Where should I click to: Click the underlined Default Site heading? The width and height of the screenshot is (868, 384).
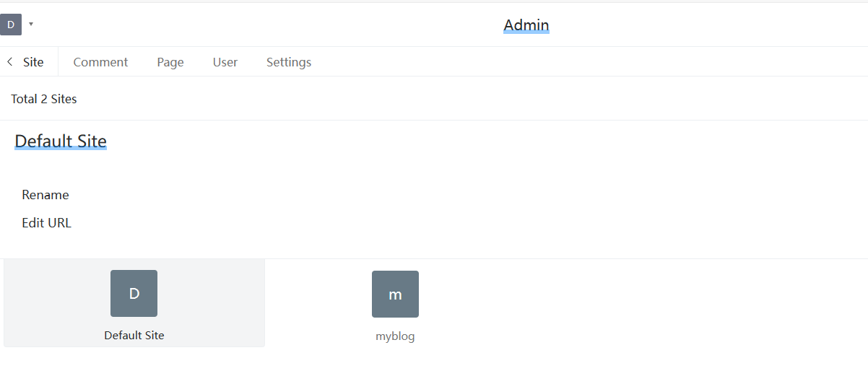(x=61, y=141)
